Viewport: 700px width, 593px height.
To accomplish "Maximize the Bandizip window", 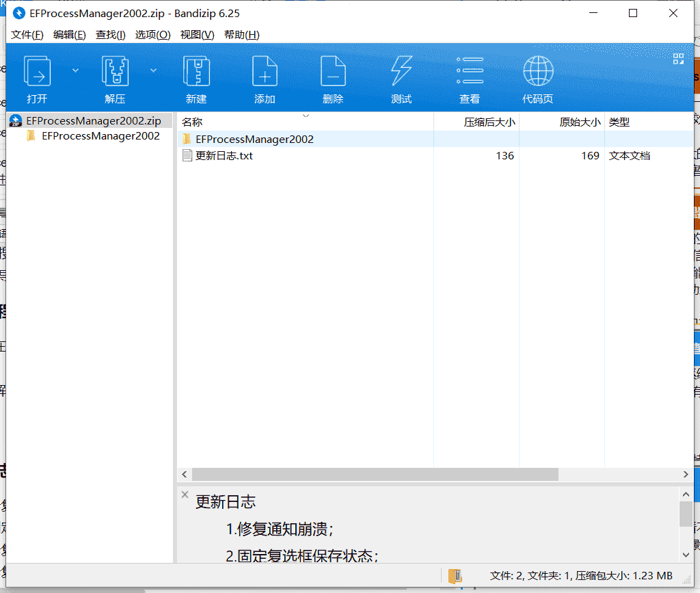I will click(x=633, y=14).
